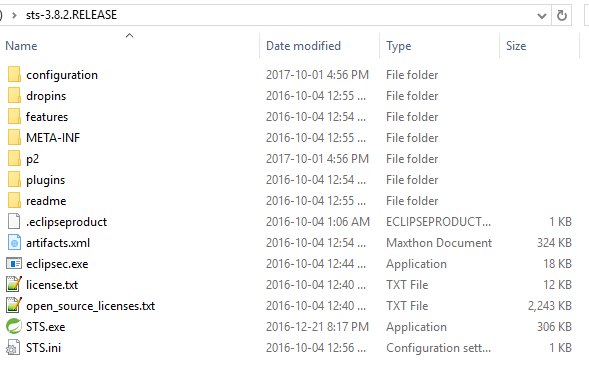
Task: Select the readme folder name
Action: (46, 201)
